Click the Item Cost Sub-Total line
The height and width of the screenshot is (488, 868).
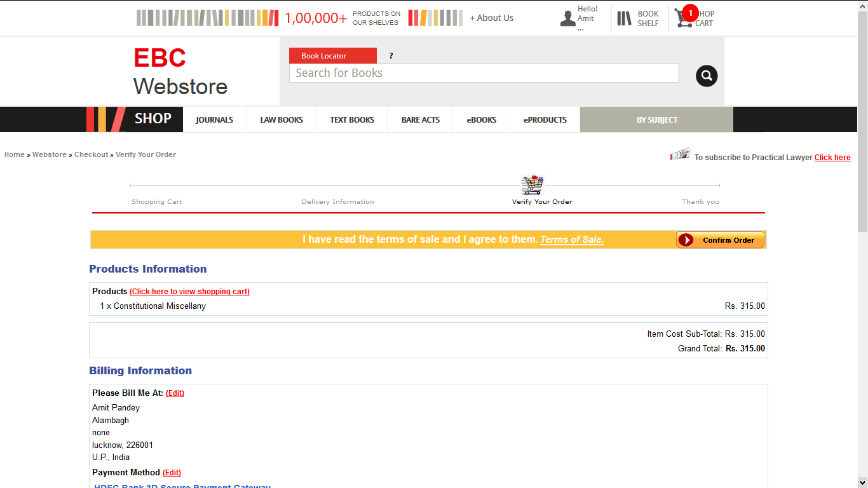[706, 334]
